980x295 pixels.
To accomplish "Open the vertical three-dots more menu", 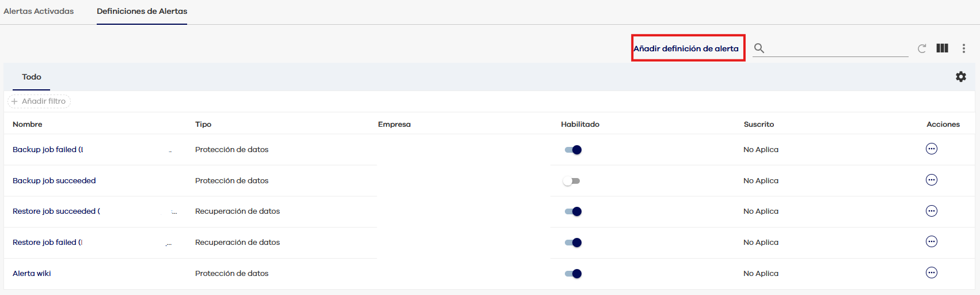I will tap(963, 48).
